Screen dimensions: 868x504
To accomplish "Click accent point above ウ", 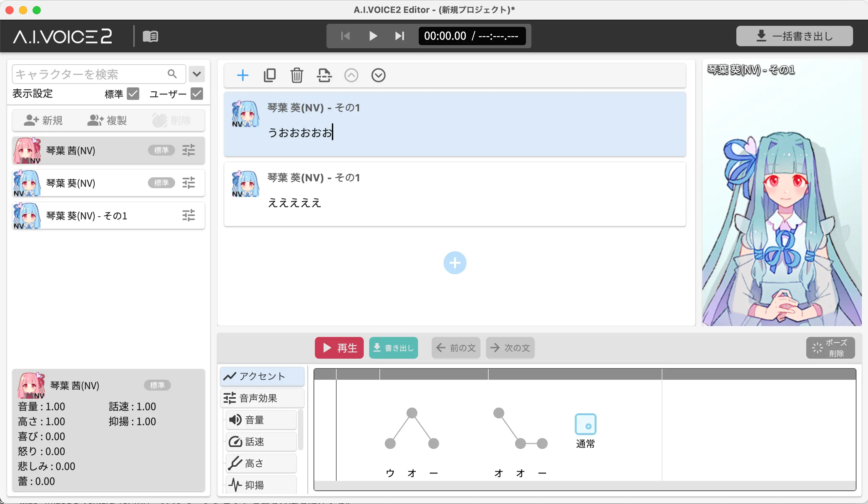I will tap(390, 443).
